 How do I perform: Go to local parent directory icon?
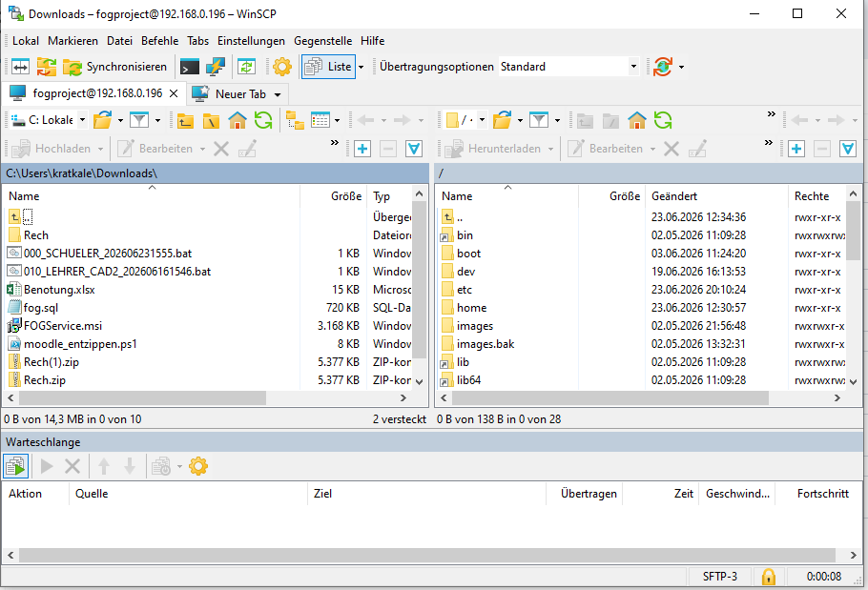click(185, 120)
